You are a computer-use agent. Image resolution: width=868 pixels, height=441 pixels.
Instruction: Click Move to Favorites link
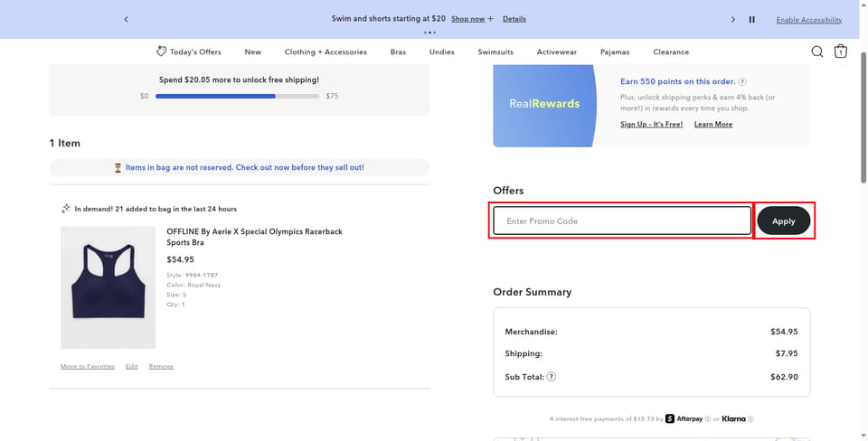tap(88, 366)
